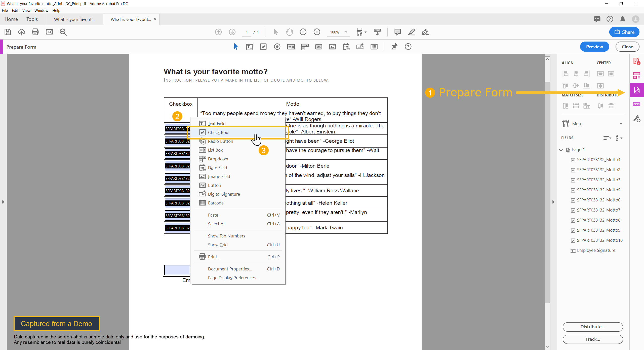Select Employee Signature field in list
Screen dimensions: 644x350
pos(593,250)
